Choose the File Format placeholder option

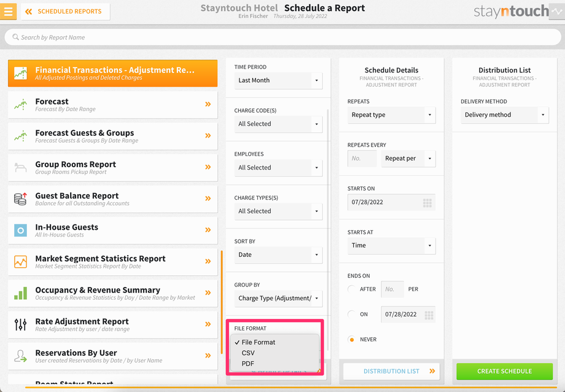[x=275, y=342]
